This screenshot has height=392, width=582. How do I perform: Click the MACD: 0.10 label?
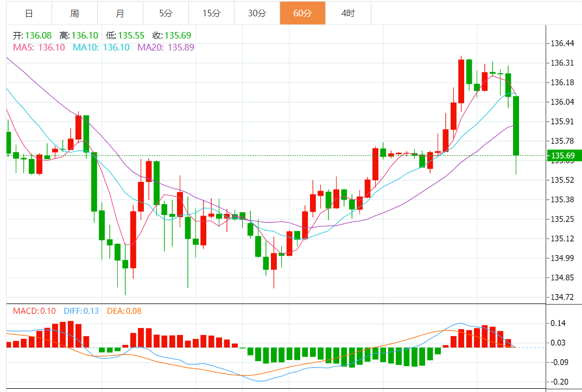(x=34, y=311)
